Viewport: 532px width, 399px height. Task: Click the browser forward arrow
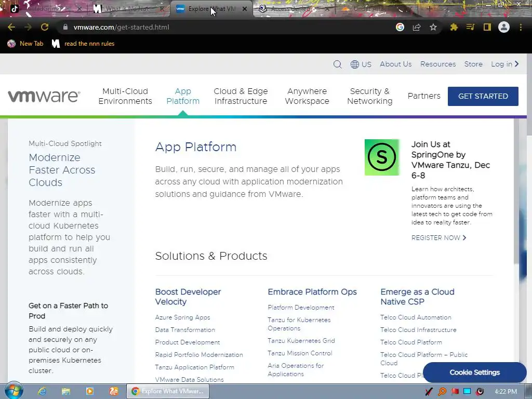point(28,27)
